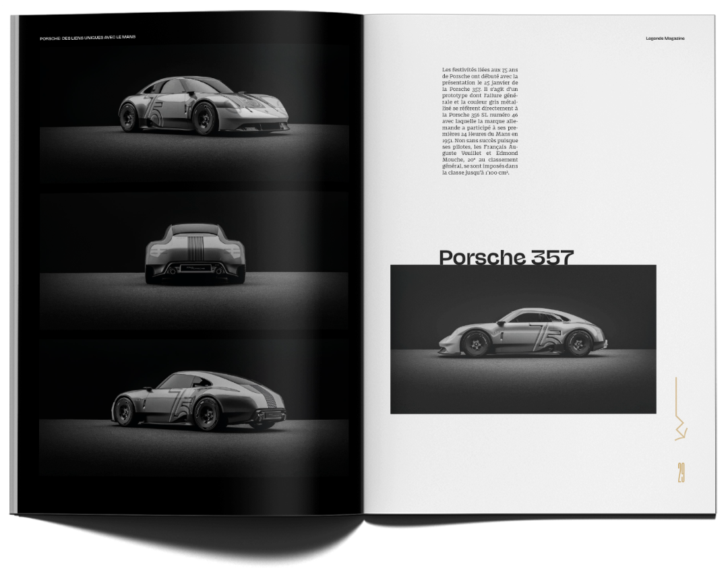728x568 pixels.
Task: Click the gold page number 29
Action: click(x=681, y=473)
